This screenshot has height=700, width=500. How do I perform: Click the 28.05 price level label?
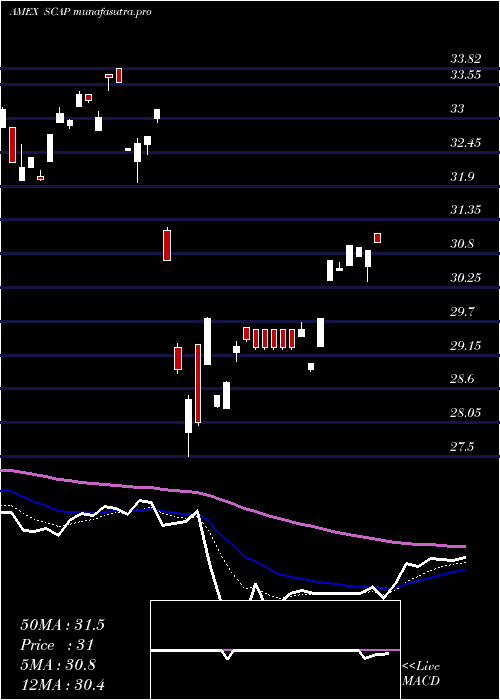466,413
